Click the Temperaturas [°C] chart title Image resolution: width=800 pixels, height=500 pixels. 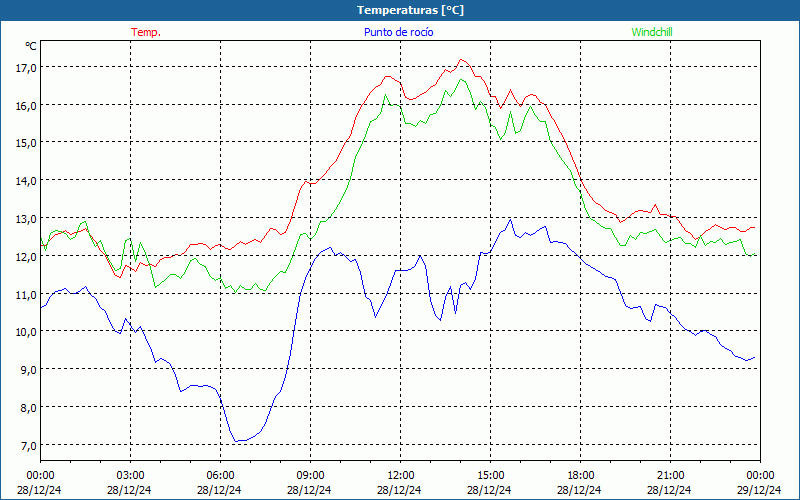tap(411, 10)
